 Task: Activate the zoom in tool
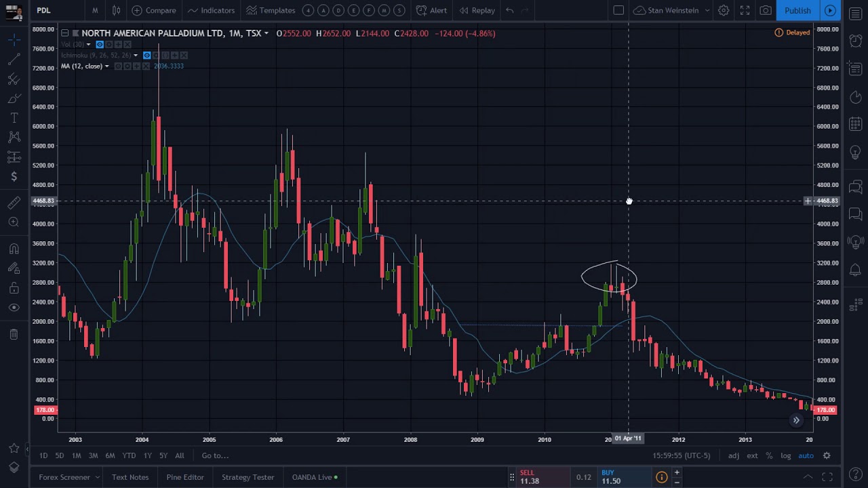pyautogui.click(x=14, y=222)
